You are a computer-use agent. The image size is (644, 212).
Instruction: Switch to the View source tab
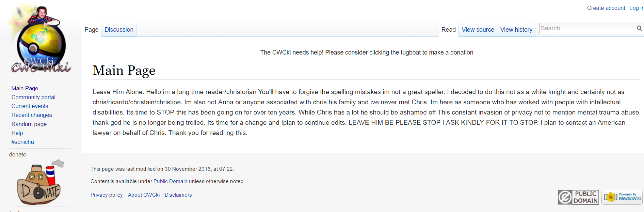click(x=478, y=30)
